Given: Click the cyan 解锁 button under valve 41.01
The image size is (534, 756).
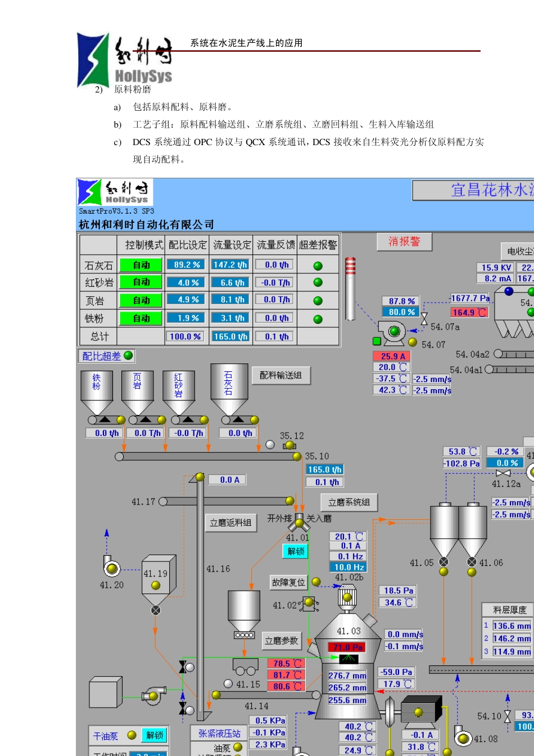Looking at the screenshot, I should coord(296,551).
